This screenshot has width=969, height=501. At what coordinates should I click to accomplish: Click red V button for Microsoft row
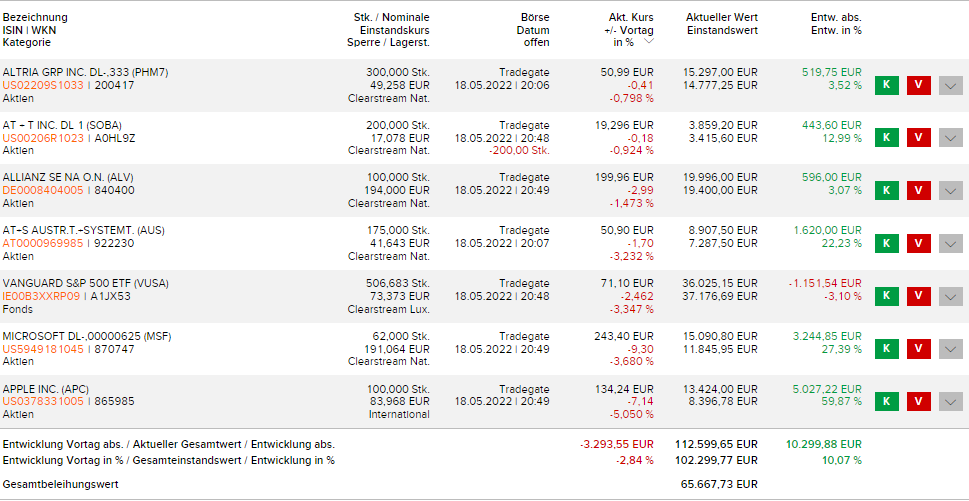pos(918,349)
